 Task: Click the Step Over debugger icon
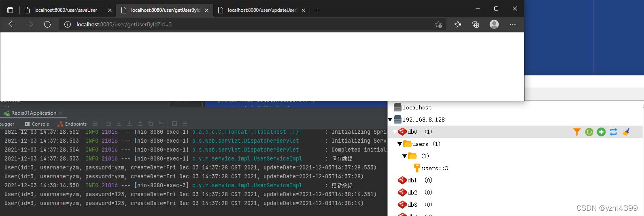point(119,124)
